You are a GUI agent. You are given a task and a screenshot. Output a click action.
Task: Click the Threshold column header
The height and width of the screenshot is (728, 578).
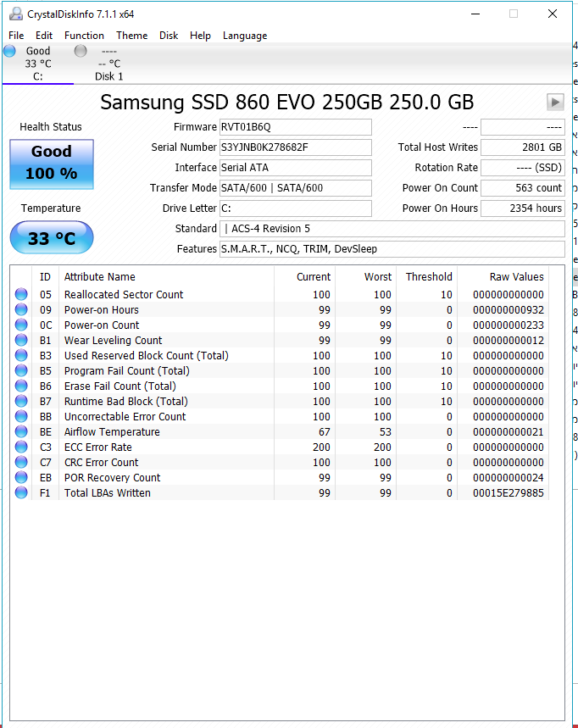point(427,277)
